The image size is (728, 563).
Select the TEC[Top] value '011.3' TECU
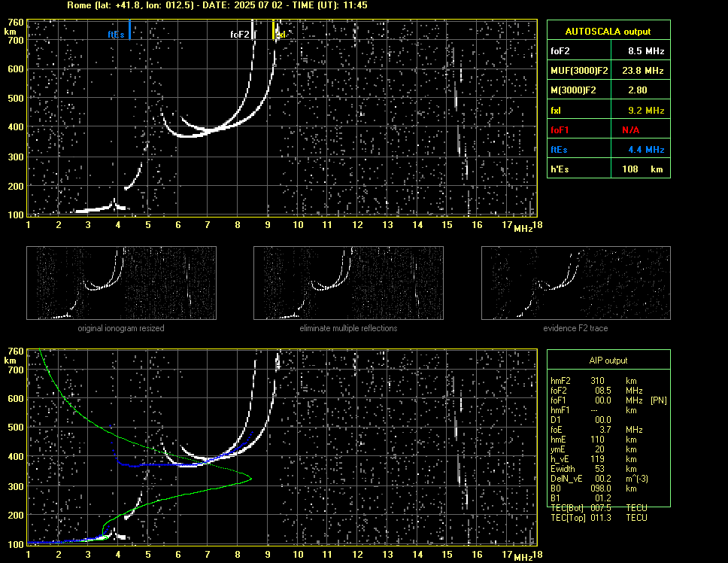pos(601,518)
